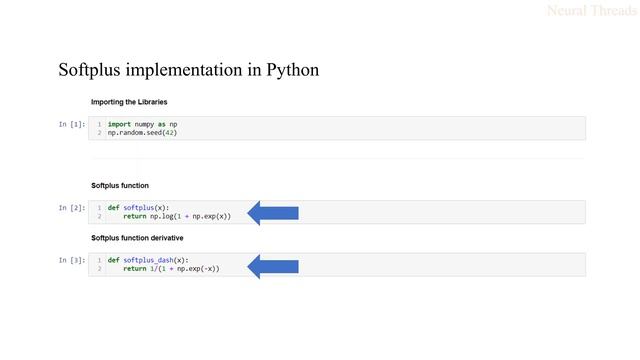Viewport: 640px width, 360px height.
Task: Click the 'def softplus(x):' code line
Action: click(x=138, y=208)
